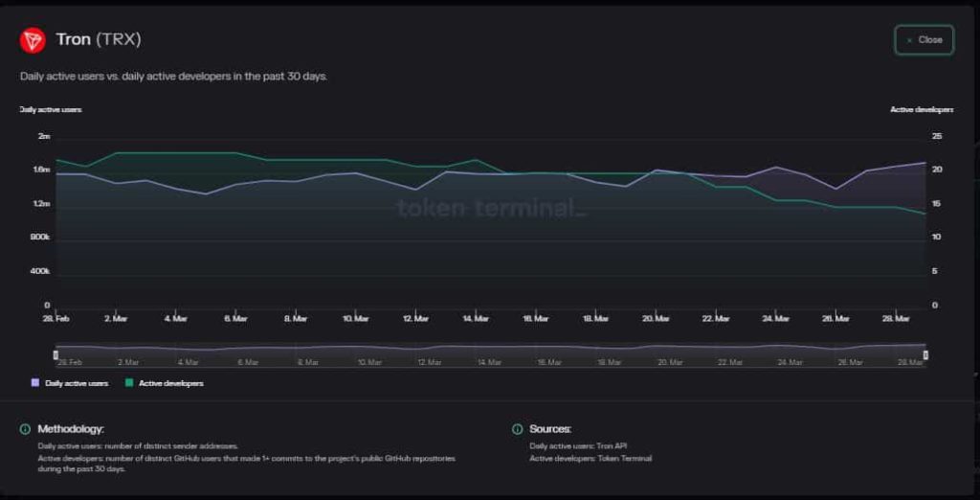Click the info icon beside Methodology
Screen dimensions: 980x500
(x=25, y=429)
